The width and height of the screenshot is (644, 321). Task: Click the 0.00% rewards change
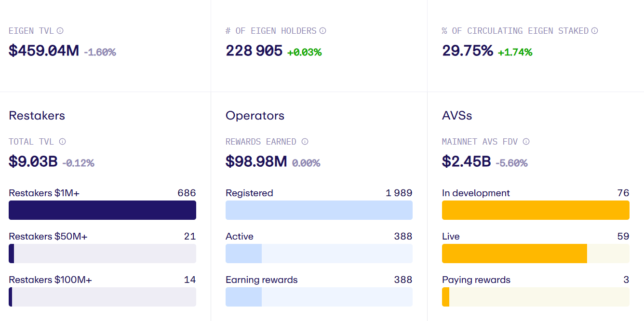click(306, 163)
